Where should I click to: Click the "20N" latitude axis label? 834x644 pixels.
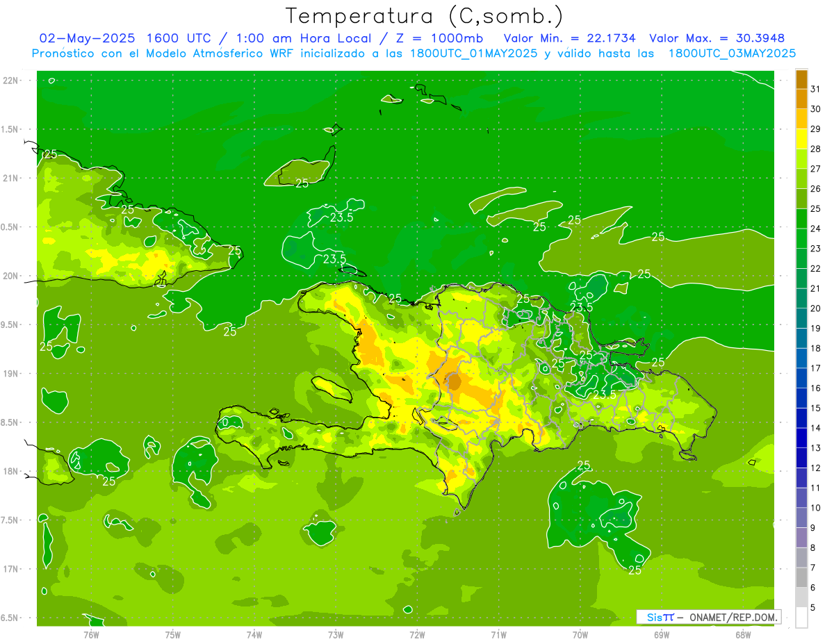12,276
